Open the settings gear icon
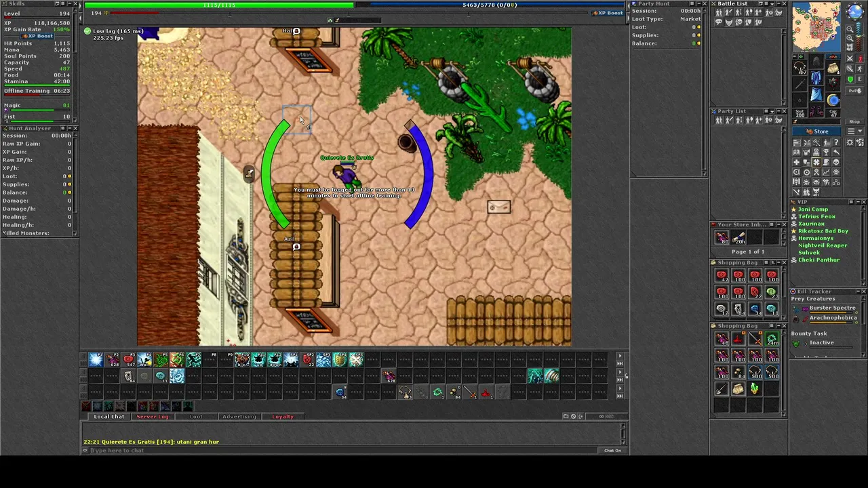The image size is (868, 488). click(x=849, y=142)
